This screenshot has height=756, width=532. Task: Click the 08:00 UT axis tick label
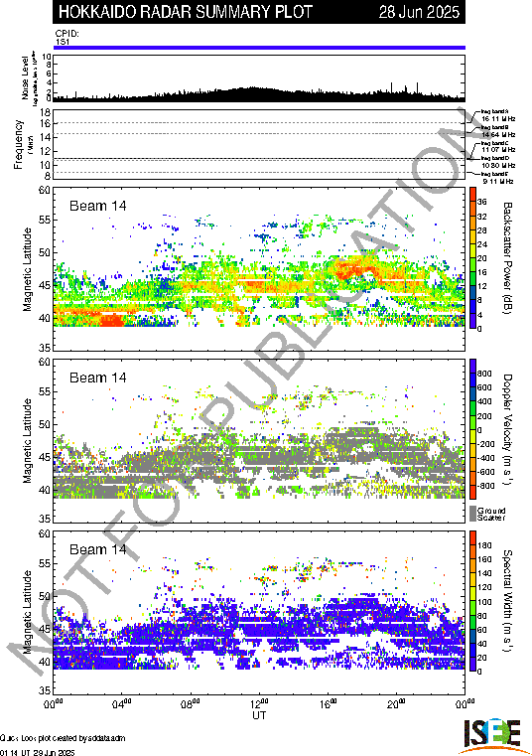coord(191,704)
